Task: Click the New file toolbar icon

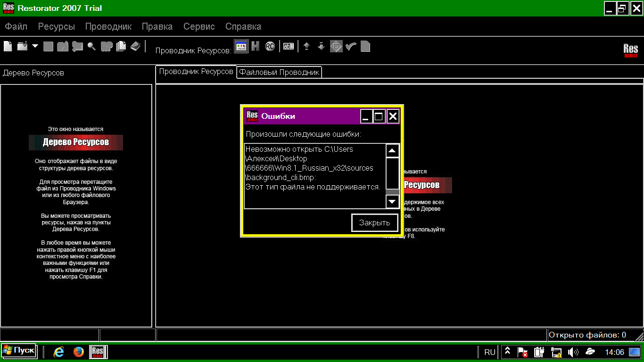Action: (x=8, y=46)
